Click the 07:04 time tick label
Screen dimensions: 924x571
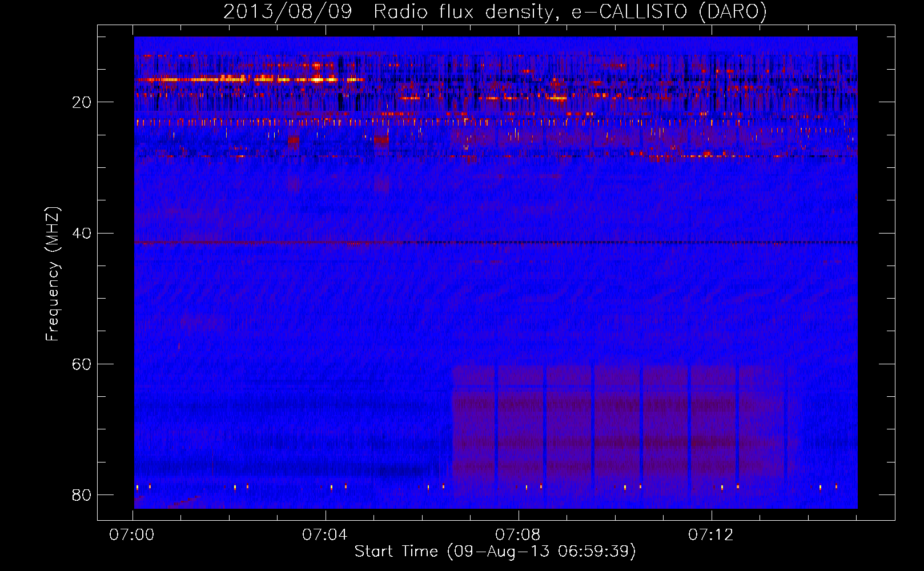point(325,535)
